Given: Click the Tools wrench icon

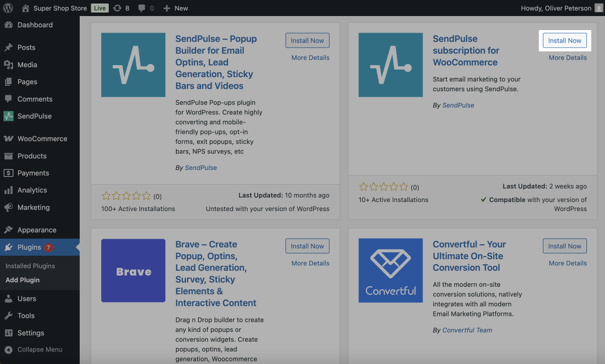Looking at the screenshot, I should point(9,315).
